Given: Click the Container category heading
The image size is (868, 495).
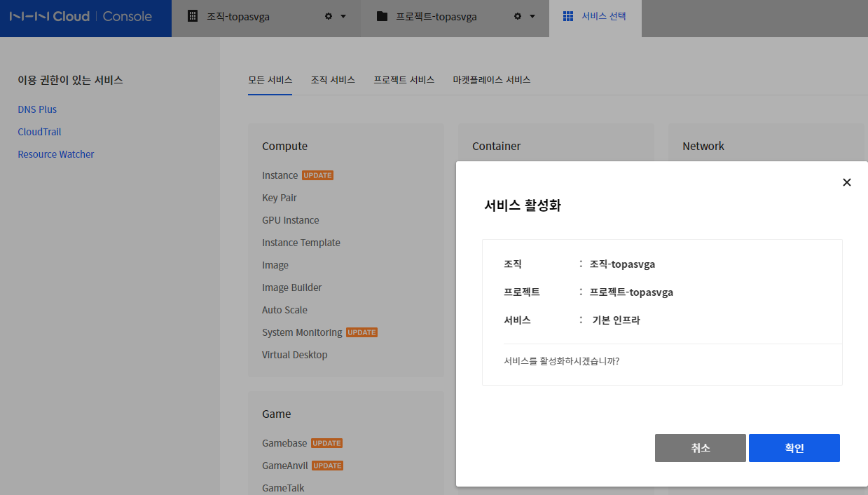Looking at the screenshot, I should pyautogui.click(x=497, y=146).
